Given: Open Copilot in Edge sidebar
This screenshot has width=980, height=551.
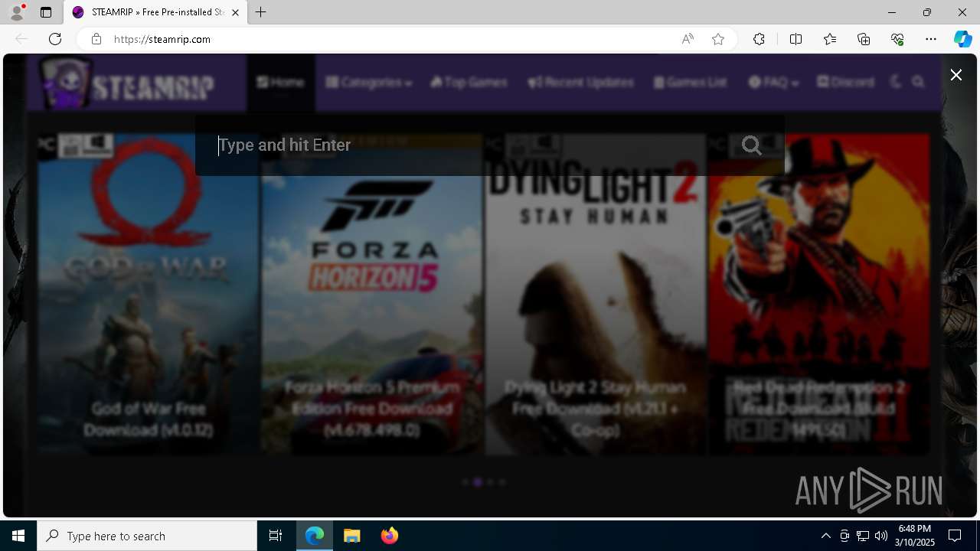Looking at the screenshot, I should point(962,39).
